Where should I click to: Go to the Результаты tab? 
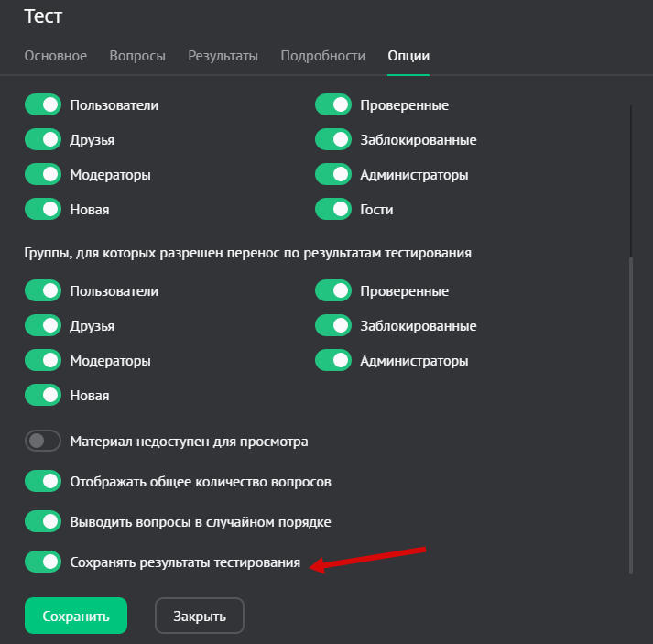pos(223,56)
